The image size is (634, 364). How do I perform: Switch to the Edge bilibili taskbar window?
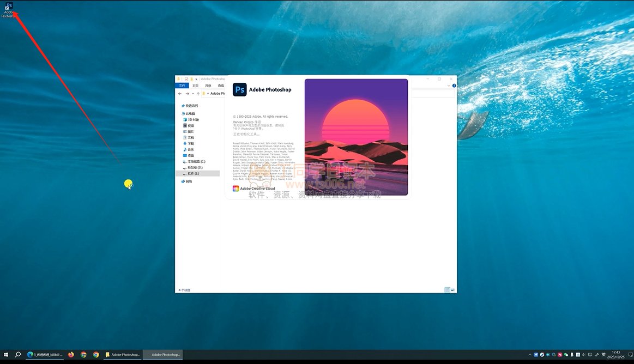coord(45,354)
